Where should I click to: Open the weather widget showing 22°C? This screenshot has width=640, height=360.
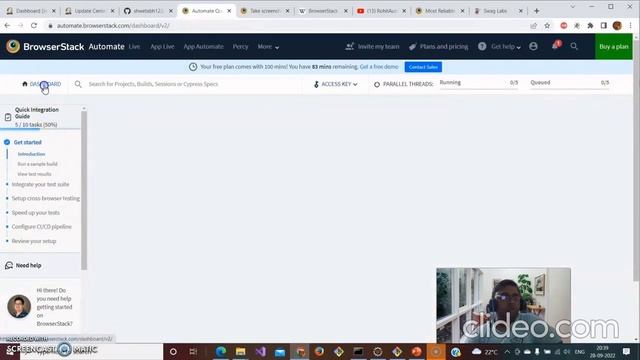tap(485, 351)
